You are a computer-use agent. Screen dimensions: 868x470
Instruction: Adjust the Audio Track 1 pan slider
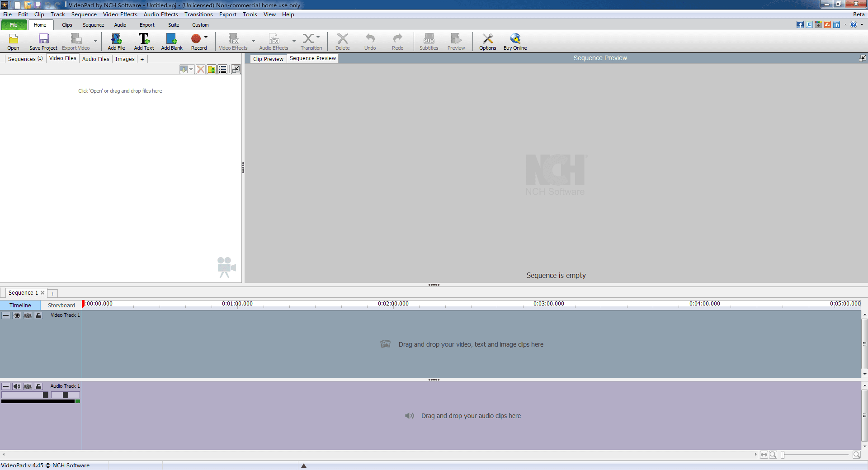(66, 395)
